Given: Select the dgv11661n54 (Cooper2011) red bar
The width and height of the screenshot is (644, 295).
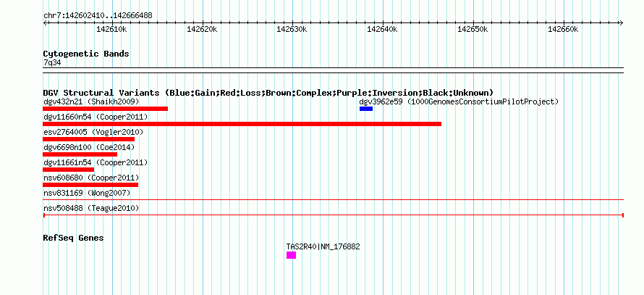Looking at the screenshot, I should click(69, 170).
